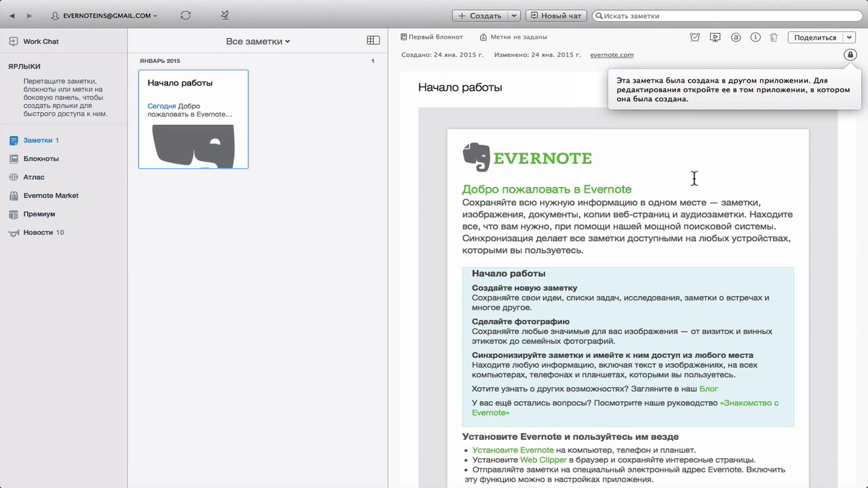Open the EVERNOTEINS@GMAIL.COM account menu
This screenshot has height=488, width=868.
click(104, 16)
